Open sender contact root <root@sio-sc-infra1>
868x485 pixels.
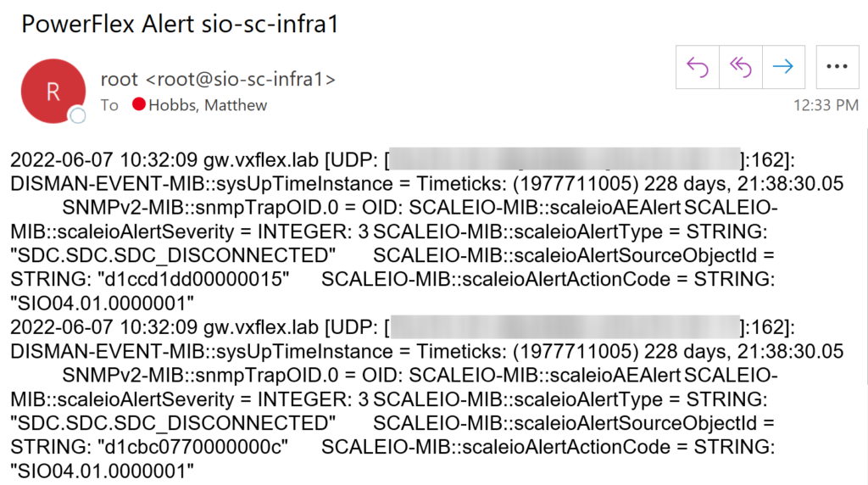[x=218, y=79]
